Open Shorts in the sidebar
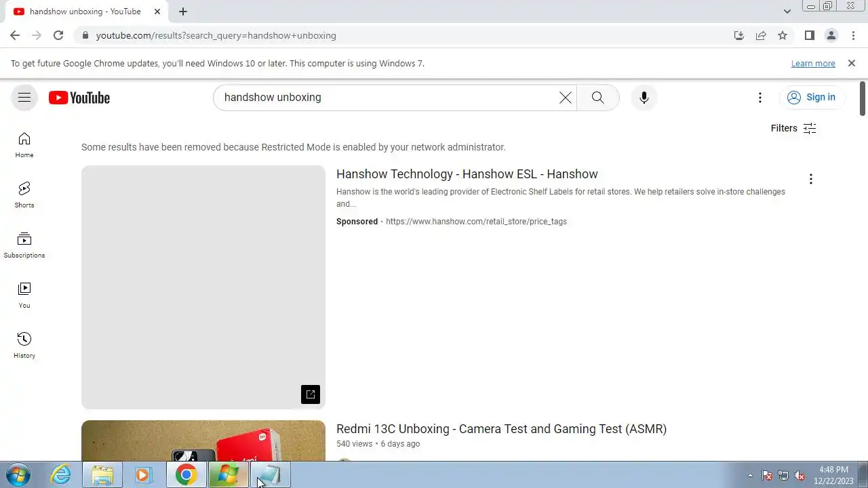Screen dimensions: 868x488 tap(24, 195)
